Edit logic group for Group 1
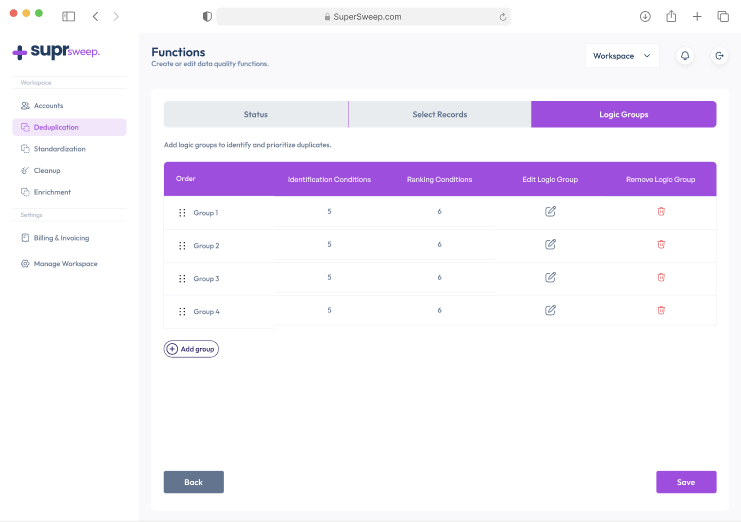This screenshot has height=522, width=741. 550,211
